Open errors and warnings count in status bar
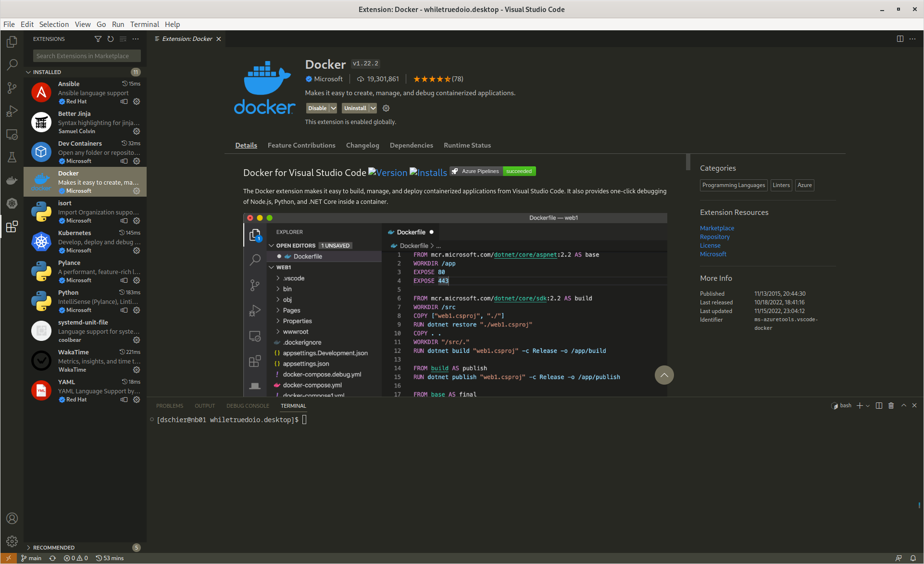924x564 pixels. coord(76,558)
